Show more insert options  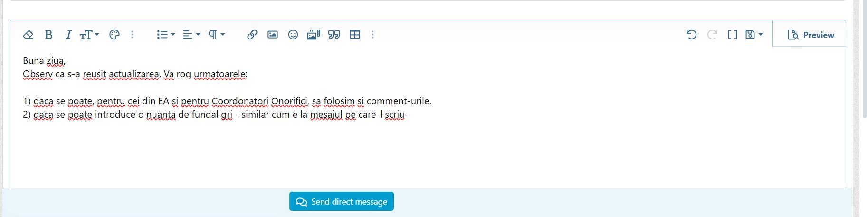pyautogui.click(x=373, y=35)
